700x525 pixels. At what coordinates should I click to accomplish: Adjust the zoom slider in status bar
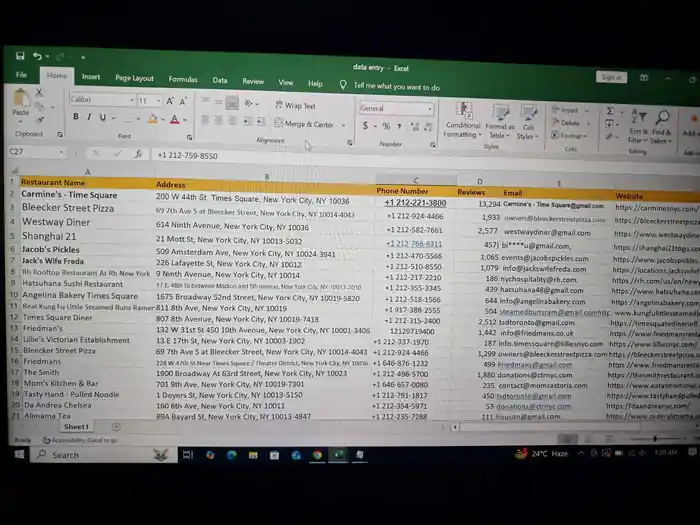point(655,439)
